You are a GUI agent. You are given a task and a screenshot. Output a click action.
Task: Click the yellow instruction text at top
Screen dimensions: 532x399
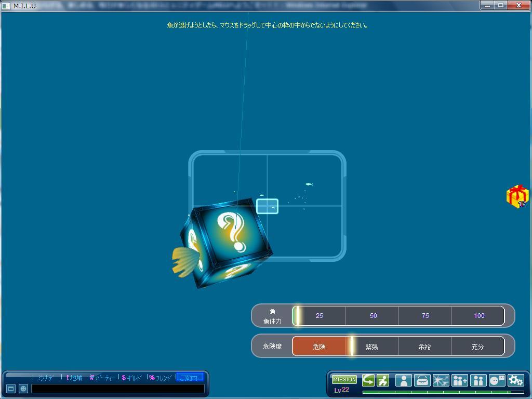[x=268, y=25]
